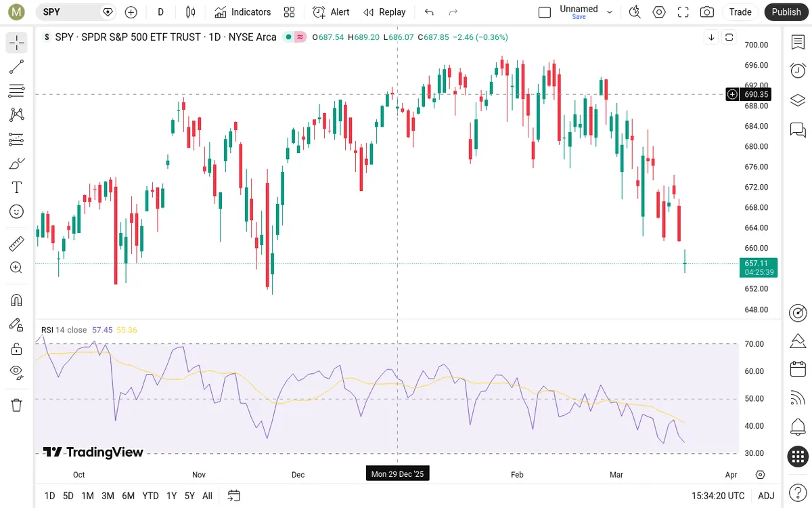Toggle ADJ dividend adjustment
This screenshot has width=812, height=508.
point(766,496)
